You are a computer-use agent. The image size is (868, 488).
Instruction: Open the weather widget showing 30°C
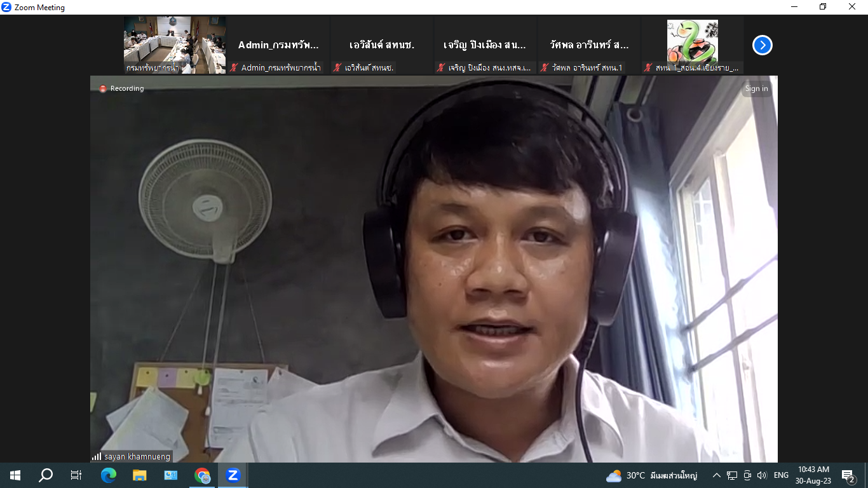point(651,475)
